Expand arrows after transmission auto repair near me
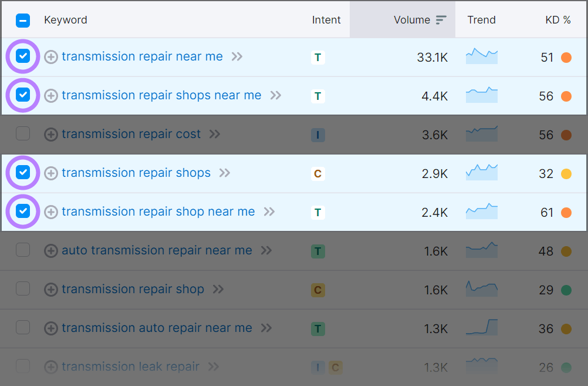 (x=266, y=328)
